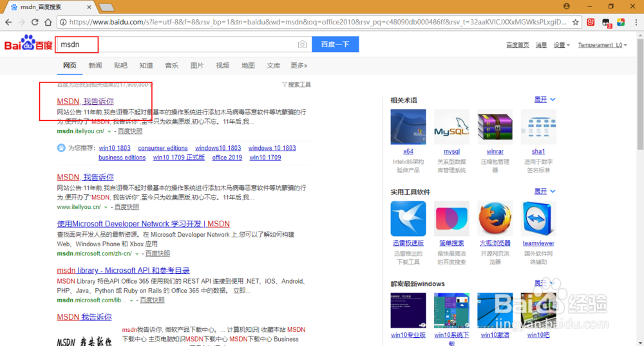Close the msdn_百度搜索 tab

89,7
